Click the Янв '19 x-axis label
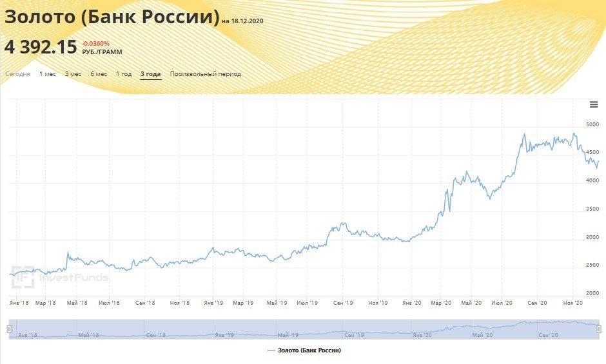The height and width of the screenshot is (364, 606). [x=213, y=302]
